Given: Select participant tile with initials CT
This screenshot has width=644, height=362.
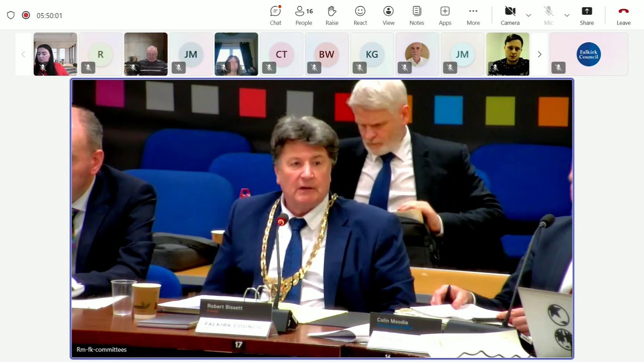Looking at the screenshot, I should pos(282,54).
